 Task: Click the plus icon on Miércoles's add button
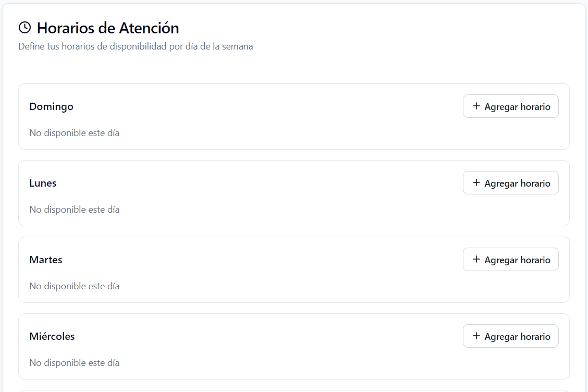pyautogui.click(x=476, y=336)
